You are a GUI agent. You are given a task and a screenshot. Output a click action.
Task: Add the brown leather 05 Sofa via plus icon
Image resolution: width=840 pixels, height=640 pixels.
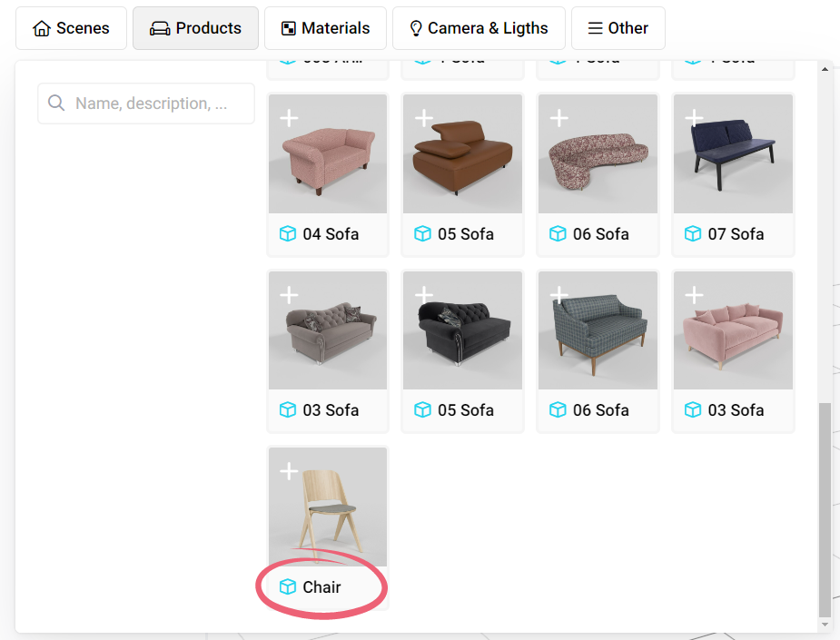[424, 118]
